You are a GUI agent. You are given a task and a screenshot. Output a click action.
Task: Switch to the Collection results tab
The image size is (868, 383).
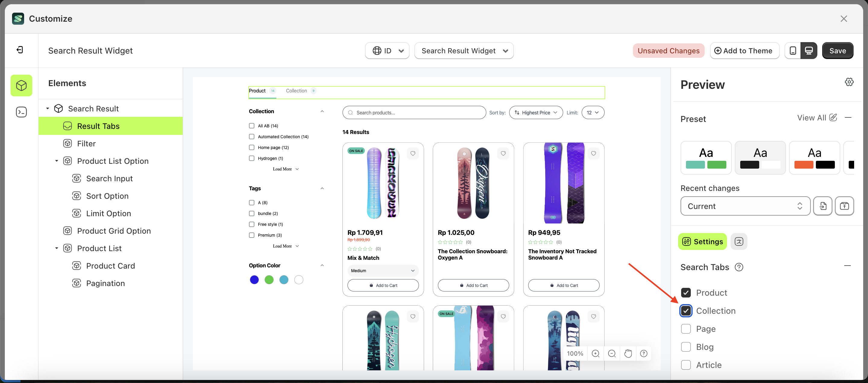(x=296, y=91)
